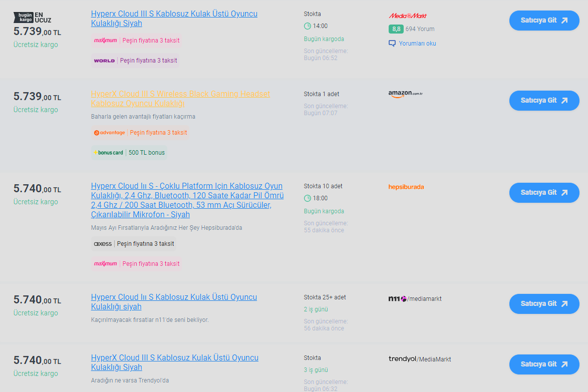This screenshot has height=392, width=588.
Task: Click Stokta 25+ adet stock text
Action: point(325,297)
